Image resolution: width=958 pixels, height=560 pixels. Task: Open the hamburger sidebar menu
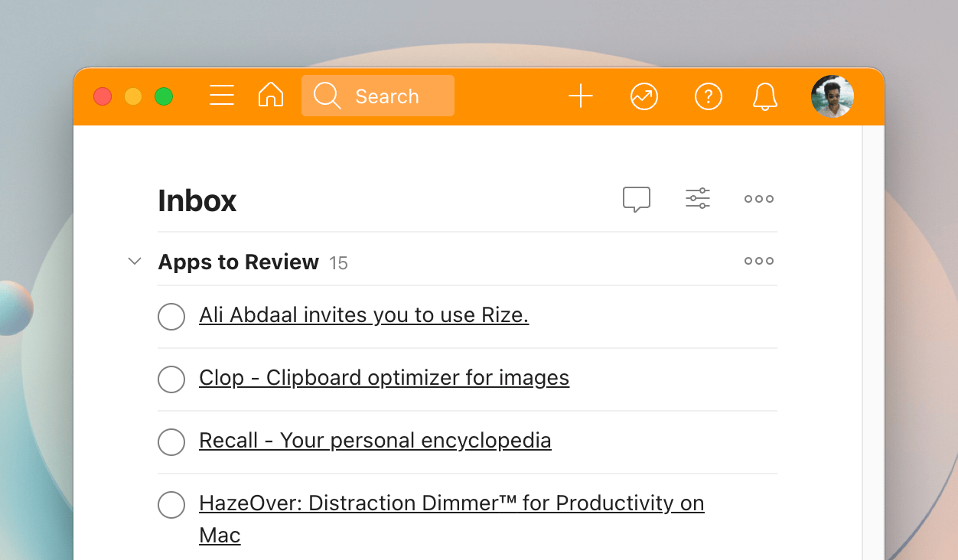222,96
